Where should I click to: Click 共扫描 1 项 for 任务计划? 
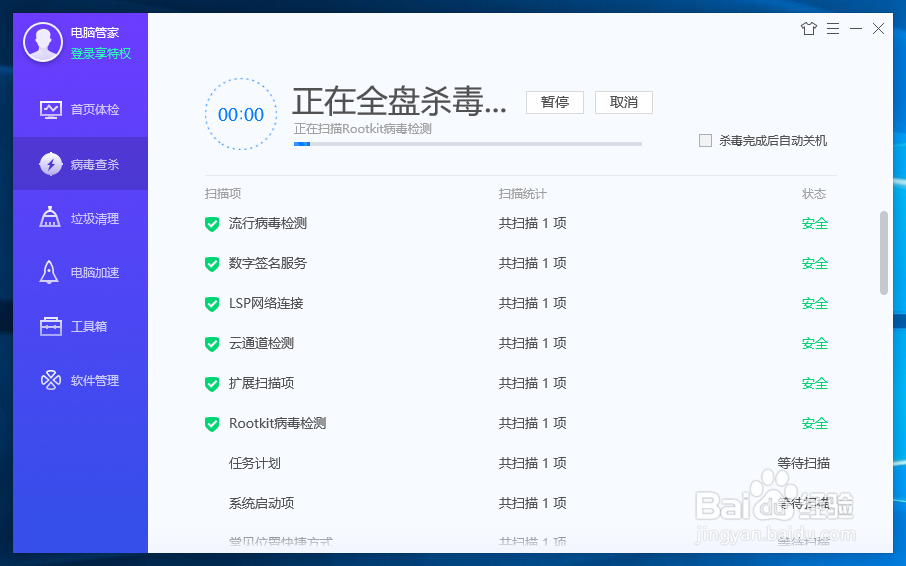(533, 463)
